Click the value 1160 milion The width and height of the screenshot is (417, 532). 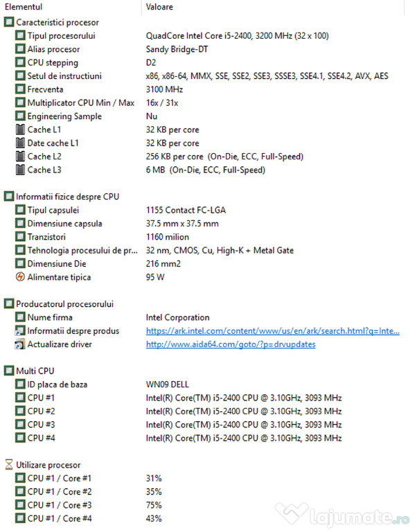(x=167, y=237)
